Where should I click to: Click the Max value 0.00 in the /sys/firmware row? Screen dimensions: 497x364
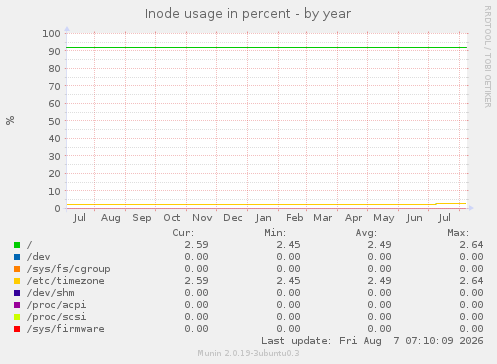pos(471,329)
